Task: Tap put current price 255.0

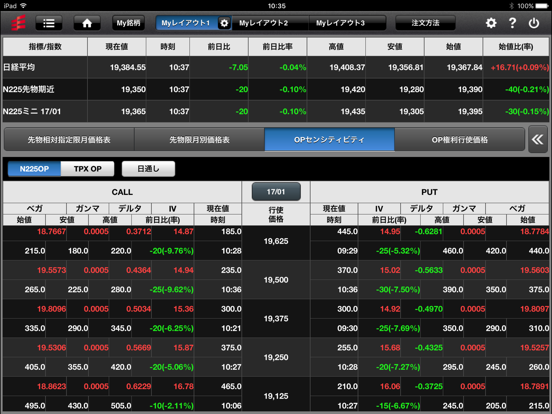Action: coord(347,348)
